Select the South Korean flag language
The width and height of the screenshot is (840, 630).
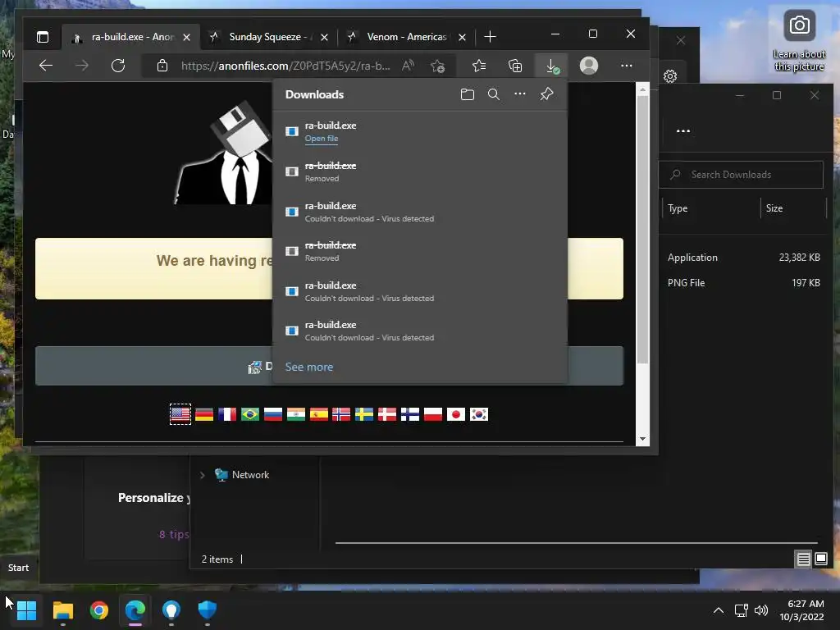tap(479, 414)
